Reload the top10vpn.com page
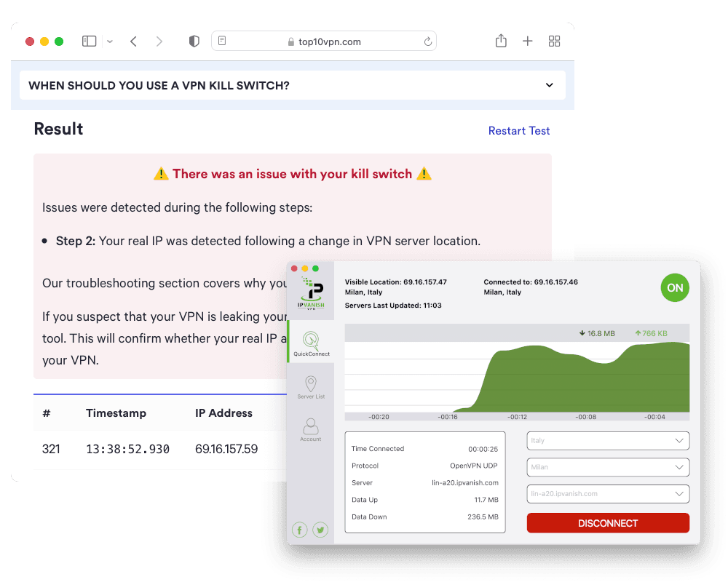The image size is (728, 582). click(x=427, y=41)
